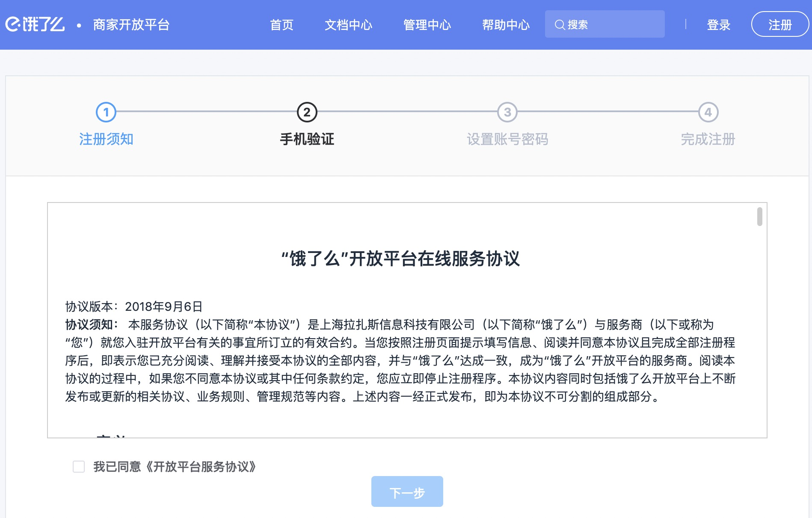Click the 手机验证 step label
The image size is (812, 518).
(x=307, y=139)
